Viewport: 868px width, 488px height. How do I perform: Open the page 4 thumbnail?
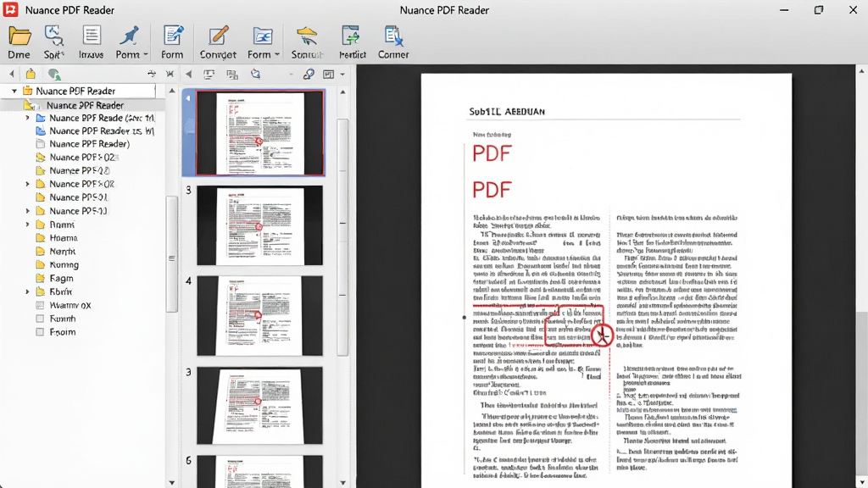coord(259,316)
